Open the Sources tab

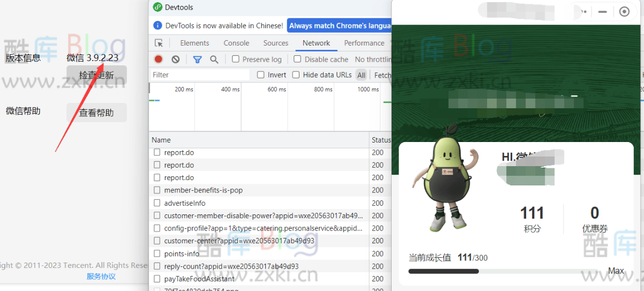pos(276,43)
